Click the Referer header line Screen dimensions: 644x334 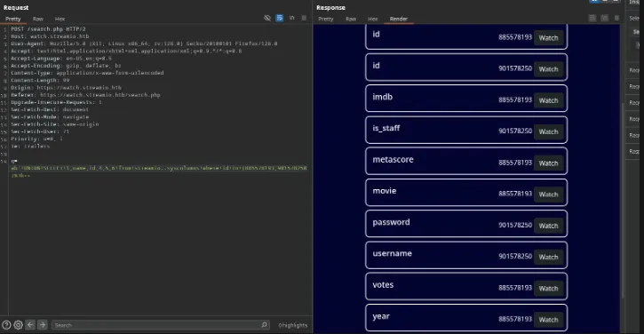click(85, 95)
